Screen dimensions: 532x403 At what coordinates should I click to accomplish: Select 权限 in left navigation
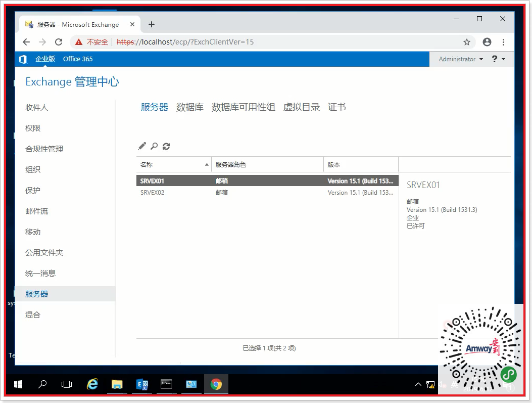click(33, 128)
